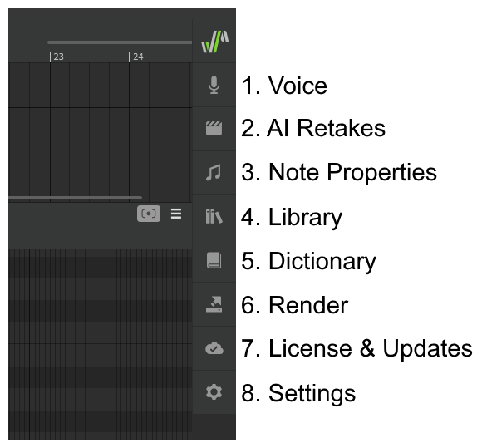Toggle the bracketed-dot focus button
The image size is (482, 448).
(149, 214)
